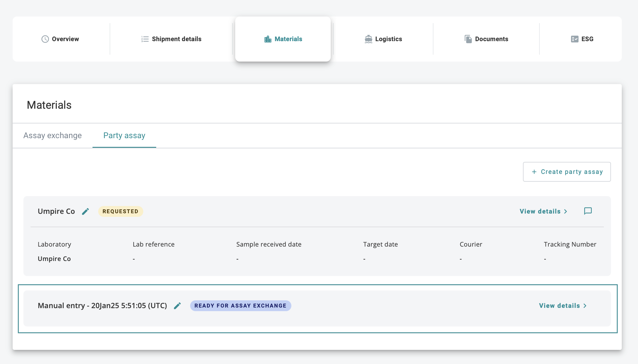638x364 pixels.
Task: Click the REQUESTED status badge
Action: pyautogui.click(x=120, y=211)
